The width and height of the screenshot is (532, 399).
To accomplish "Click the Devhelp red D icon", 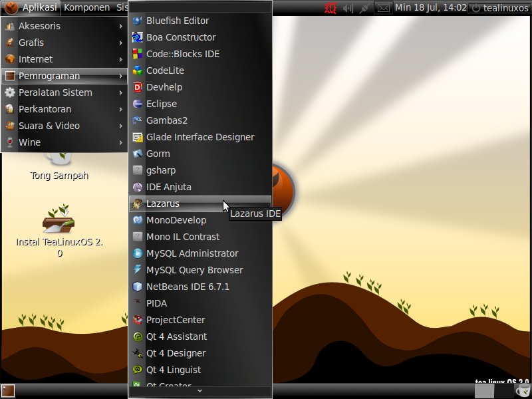I will pyautogui.click(x=138, y=87).
